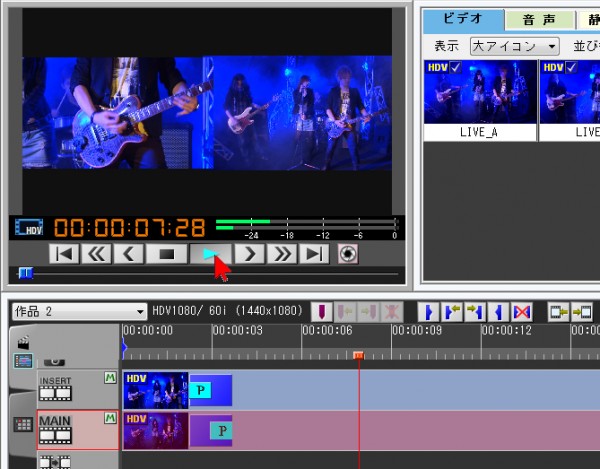Select the LIVE_A video thumbnail
The width and height of the screenshot is (600, 469).
coord(465,97)
